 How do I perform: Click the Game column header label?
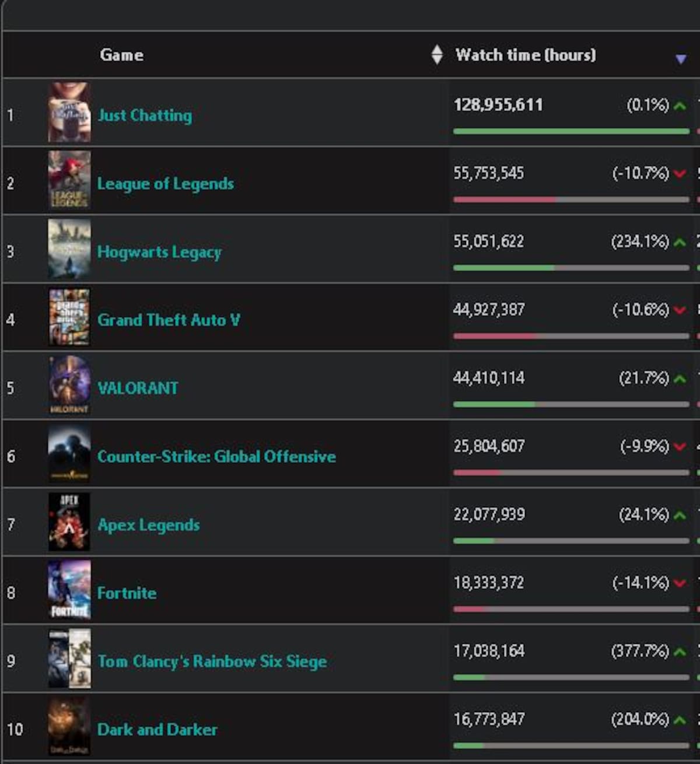point(121,55)
